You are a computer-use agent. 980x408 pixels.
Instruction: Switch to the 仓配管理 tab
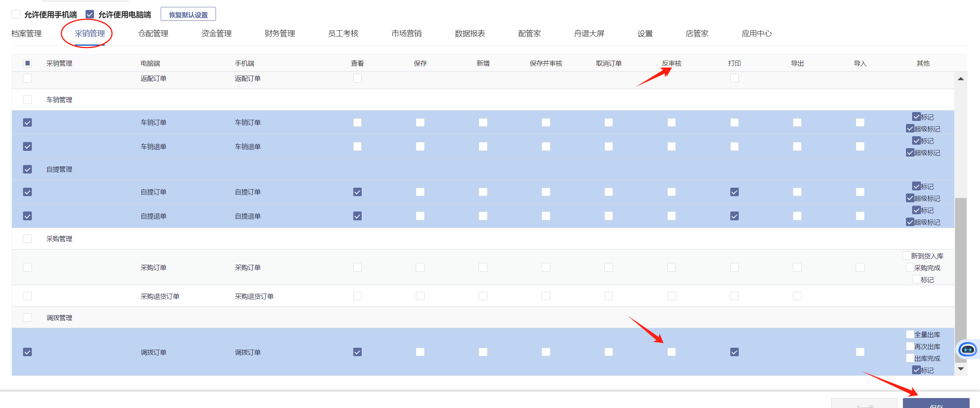[x=153, y=34]
